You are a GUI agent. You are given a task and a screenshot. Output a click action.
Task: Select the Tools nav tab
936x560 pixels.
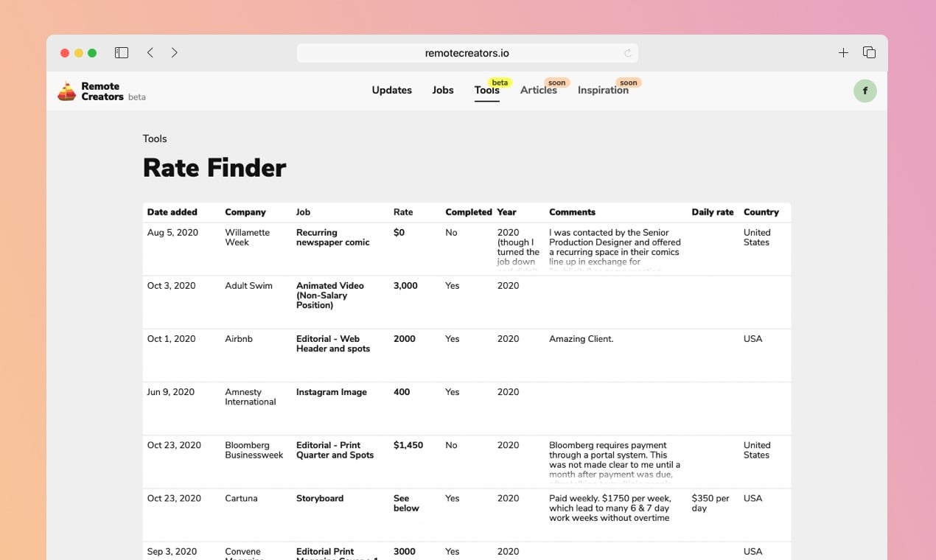pyautogui.click(x=486, y=90)
